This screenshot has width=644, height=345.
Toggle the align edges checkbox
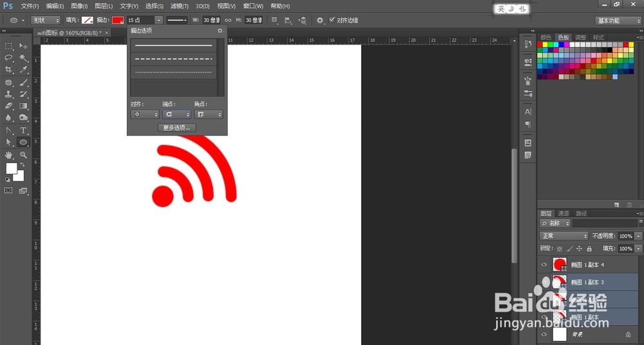click(x=332, y=20)
